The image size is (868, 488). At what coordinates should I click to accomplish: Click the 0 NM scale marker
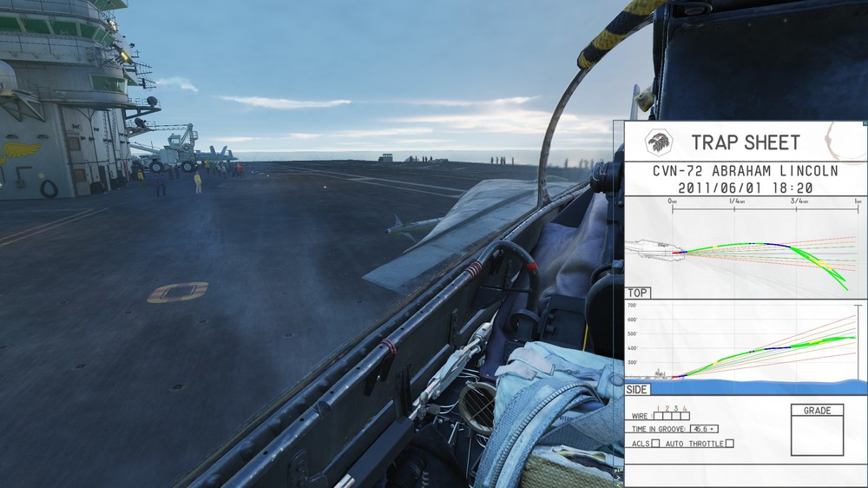[673, 201]
